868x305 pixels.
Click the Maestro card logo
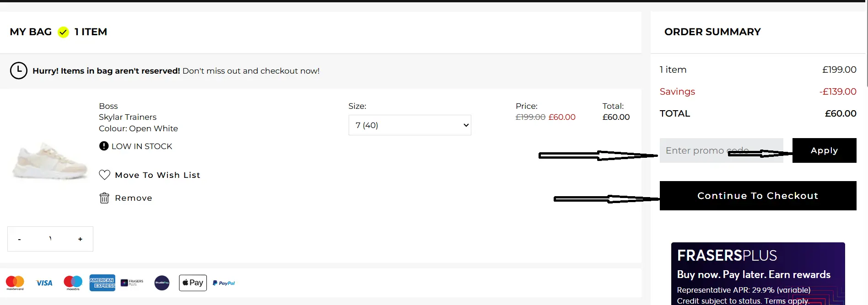click(73, 283)
